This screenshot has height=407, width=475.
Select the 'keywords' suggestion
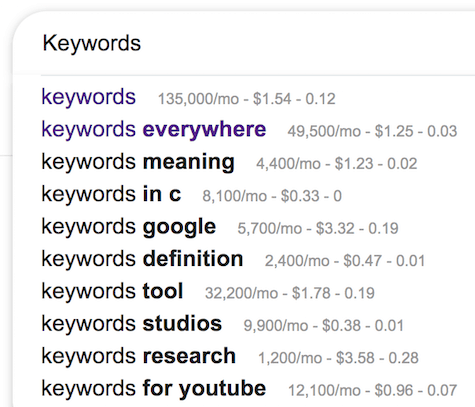88,97
